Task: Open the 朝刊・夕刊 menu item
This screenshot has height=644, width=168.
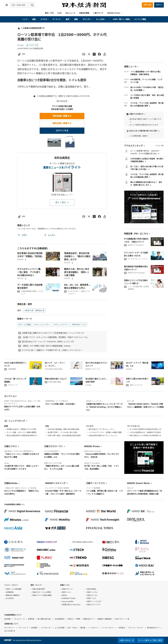Action: tap(49, 13)
